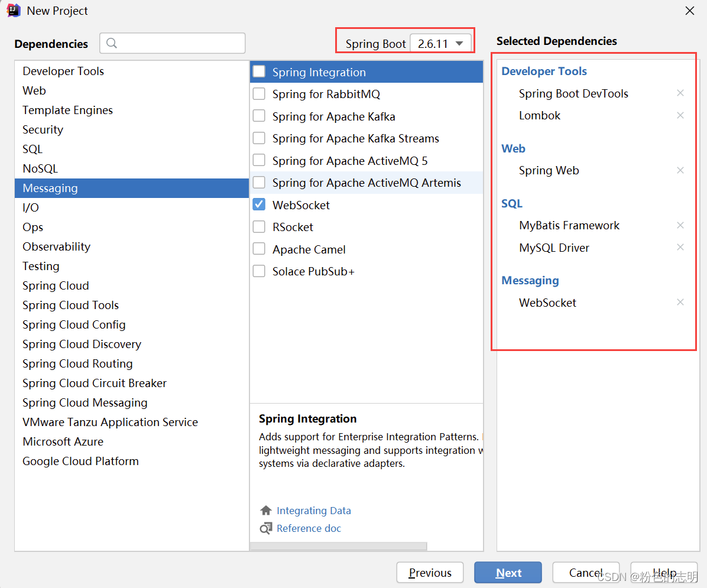
Task: Open Spring Cloud Config category
Action: coord(132,324)
